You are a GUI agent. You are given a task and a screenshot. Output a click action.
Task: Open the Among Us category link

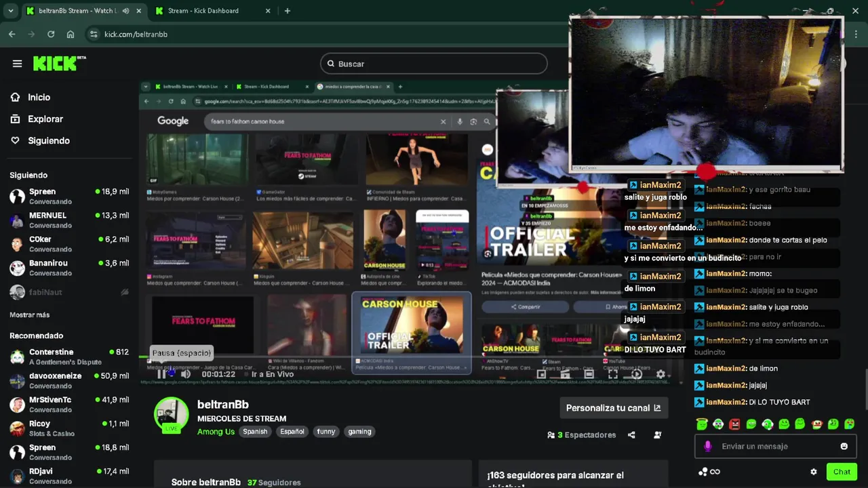216,432
